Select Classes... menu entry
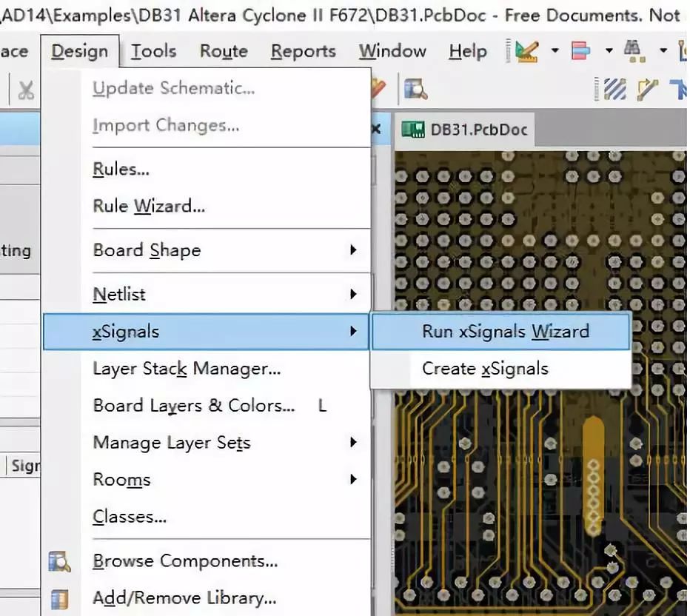 [207, 517]
